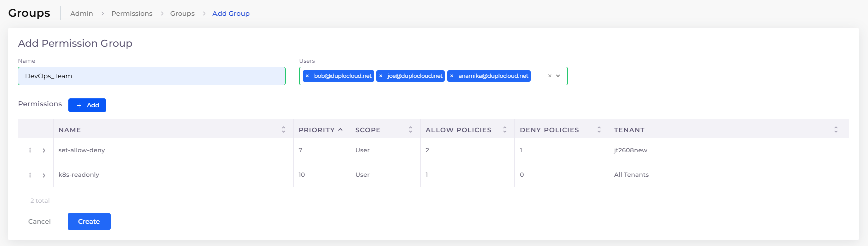Screen dimensions: 868x246
Task: Go to Permissions breadcrumb
Action: (132, 13)
